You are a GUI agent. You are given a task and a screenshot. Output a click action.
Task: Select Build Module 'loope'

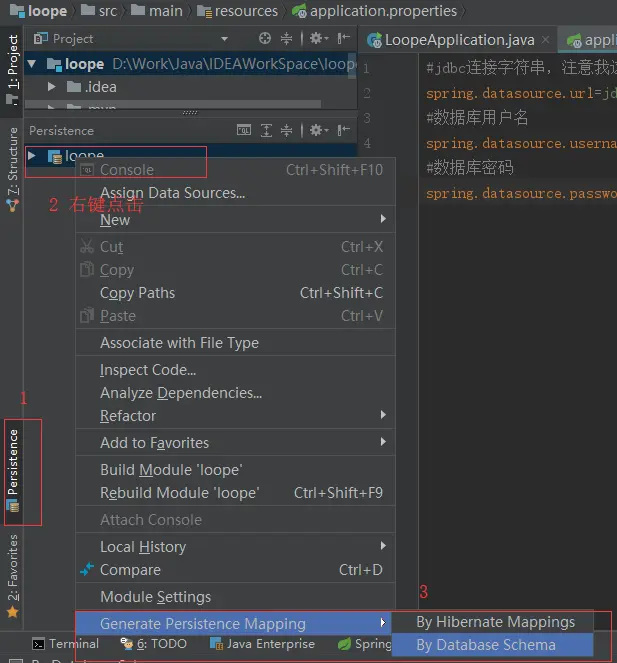pyautogui.click(x=236, y=470)
